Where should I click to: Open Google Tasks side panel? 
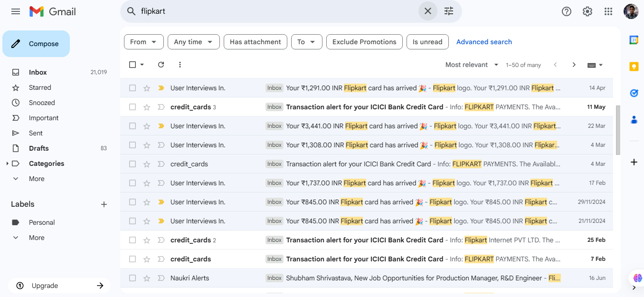634,93
